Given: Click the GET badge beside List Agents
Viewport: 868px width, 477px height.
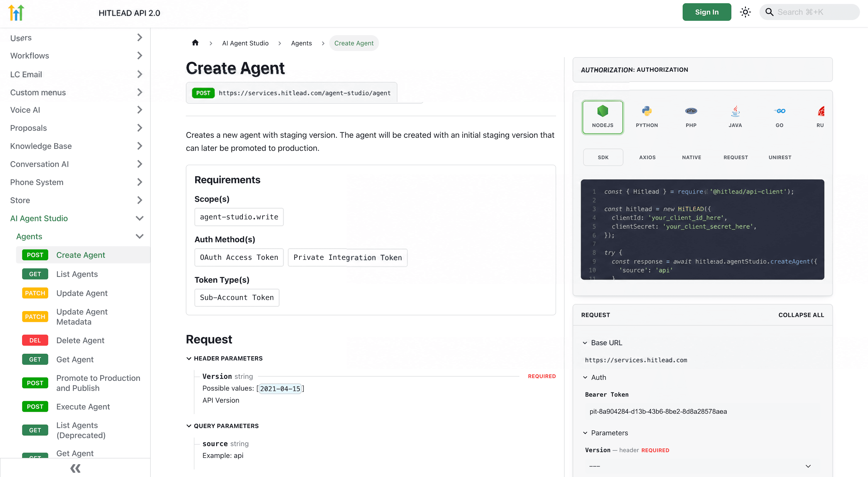Looking at the screenshot, I should (x=35, y=274).
